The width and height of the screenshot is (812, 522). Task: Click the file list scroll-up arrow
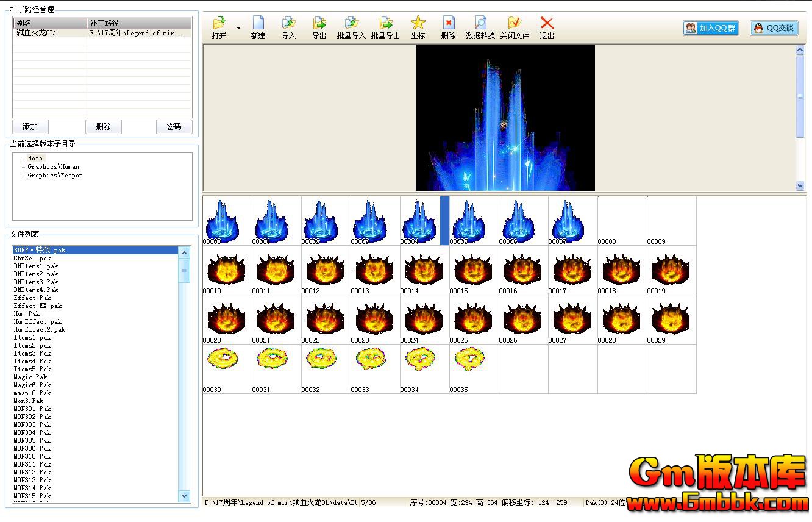[x=184, y=251]
